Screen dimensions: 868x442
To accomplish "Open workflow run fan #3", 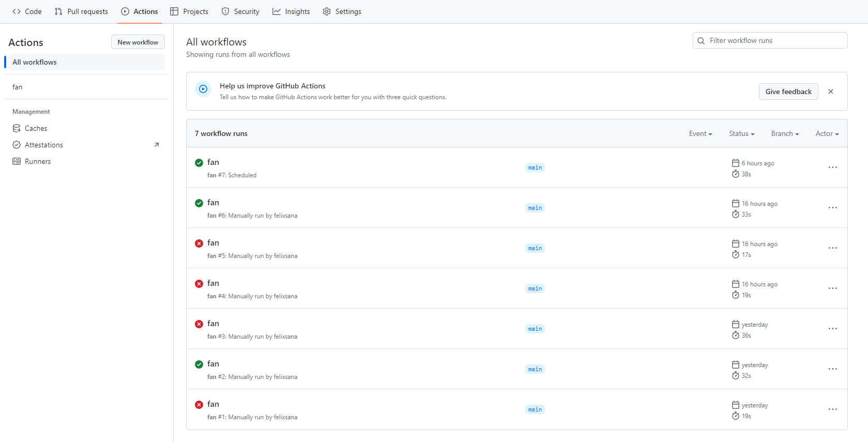I will (214, 324).
